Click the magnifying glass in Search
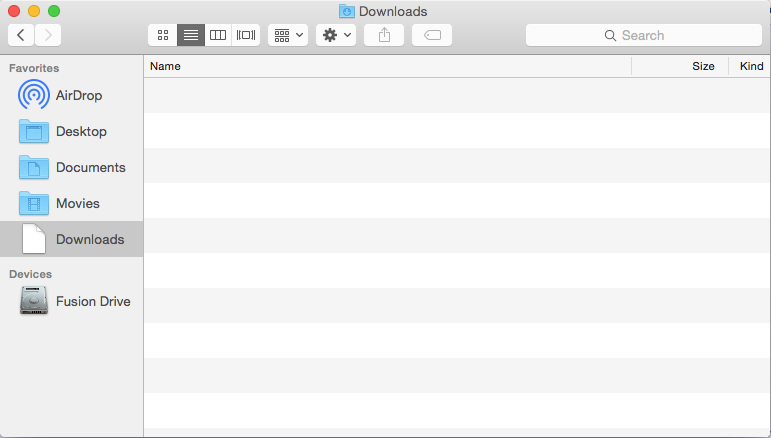 (610, 35)
